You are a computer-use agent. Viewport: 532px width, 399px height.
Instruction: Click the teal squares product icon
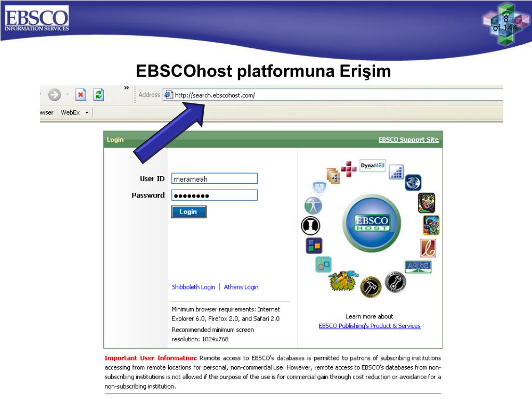(x=323, y=264)
